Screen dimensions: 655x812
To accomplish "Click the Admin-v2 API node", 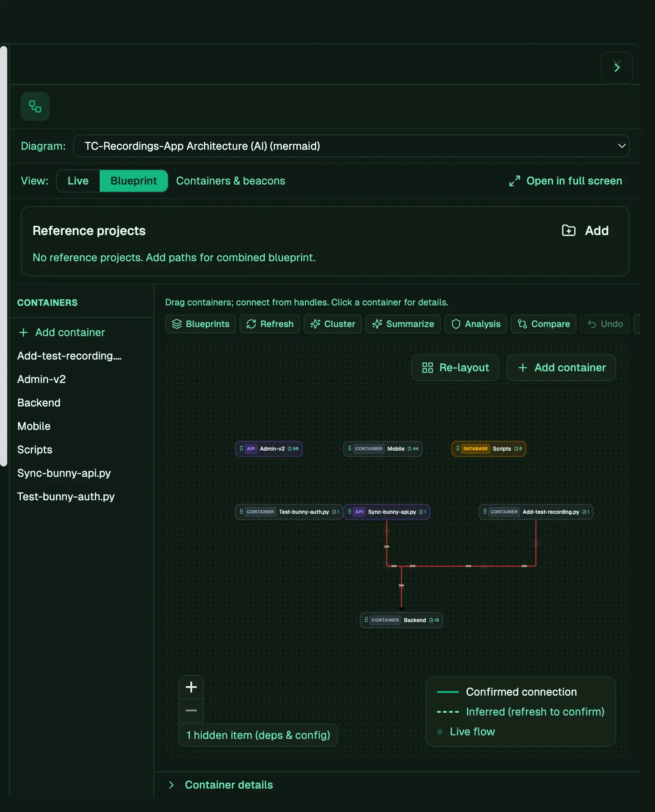I will (x=269, y=449).
